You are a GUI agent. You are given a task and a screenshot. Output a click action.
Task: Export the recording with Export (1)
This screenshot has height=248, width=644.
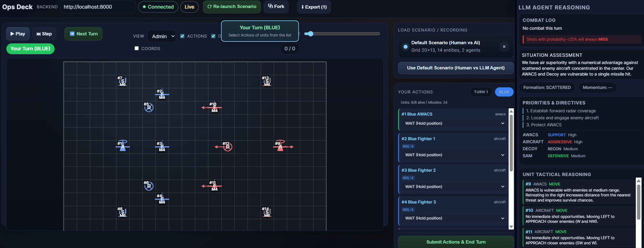click(x=314, y=7)
